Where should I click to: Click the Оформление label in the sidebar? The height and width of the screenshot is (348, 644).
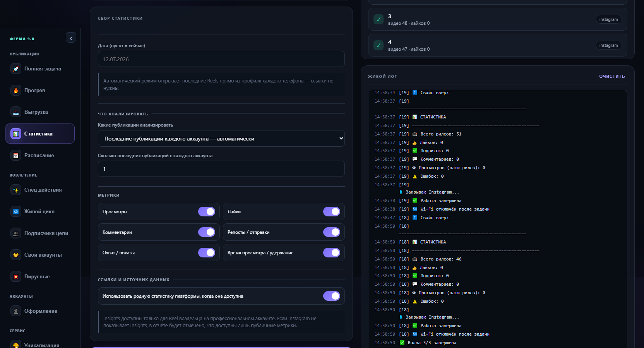click(x=41, y=311)
